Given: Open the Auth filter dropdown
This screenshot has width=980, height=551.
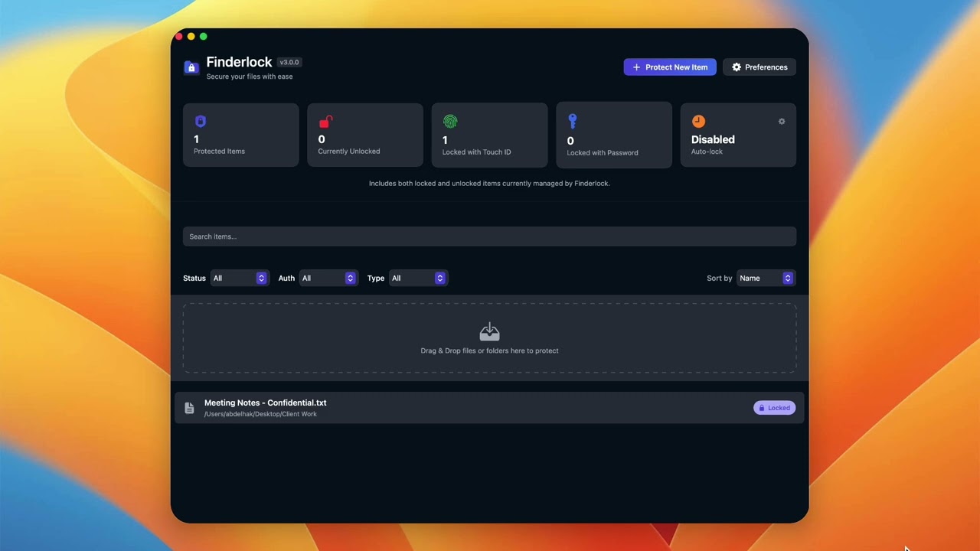Looking at the screenshot, I should point(328,278).
